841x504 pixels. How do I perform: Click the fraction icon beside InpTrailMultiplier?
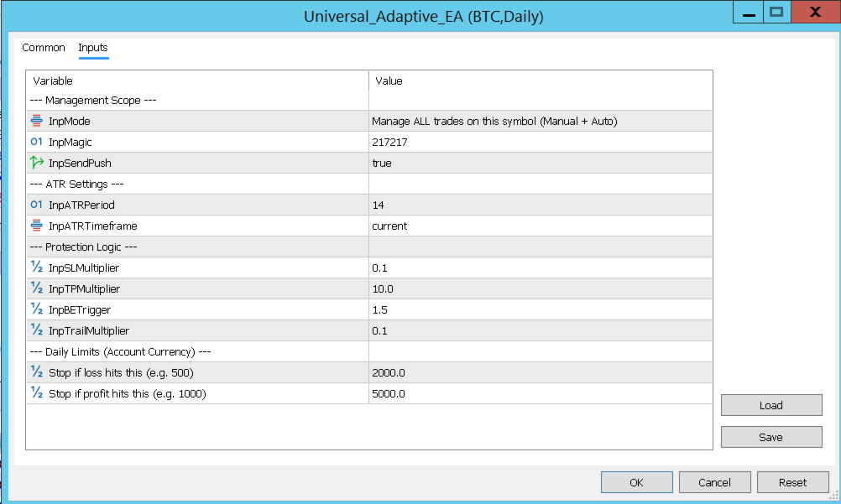click(36, 330)
